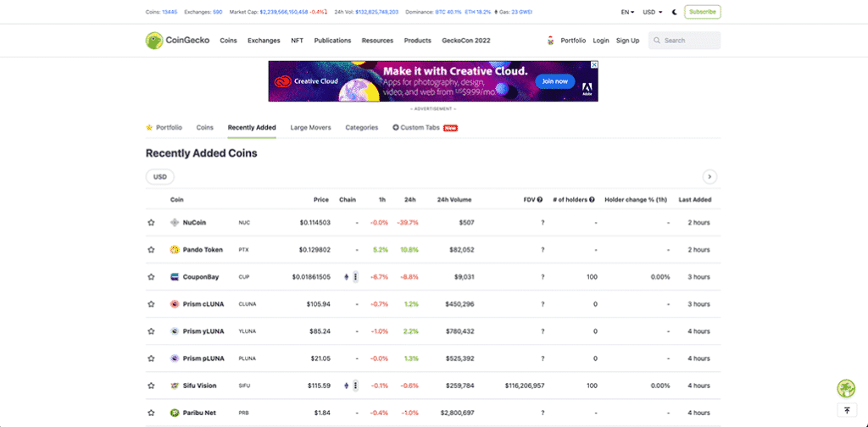Click inside the Search field
This screenshot has height=427, width=868.
(684, 41)
